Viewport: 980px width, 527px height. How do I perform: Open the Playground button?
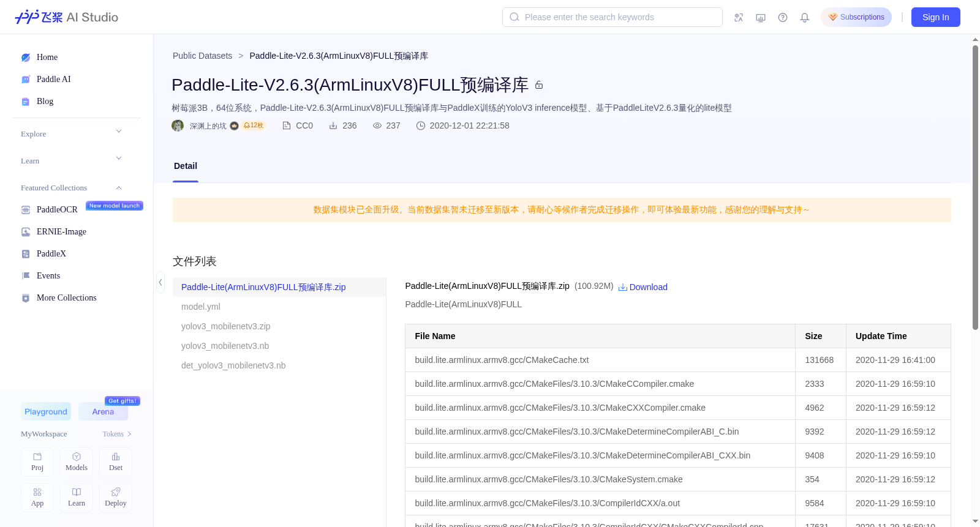click(x=46, y=411)
